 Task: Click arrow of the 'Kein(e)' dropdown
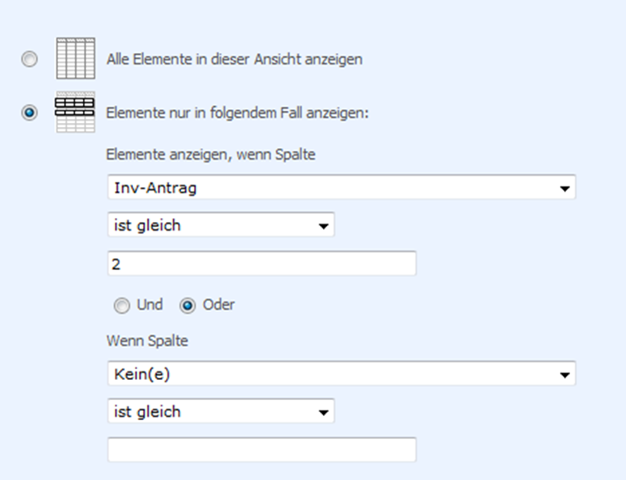(565, 375)
